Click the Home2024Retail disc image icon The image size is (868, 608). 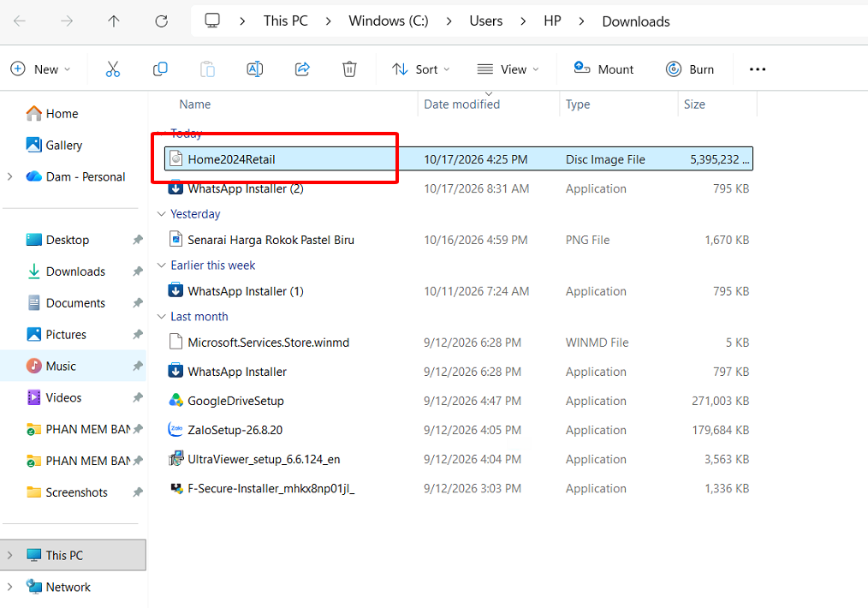tap(175, 159)
